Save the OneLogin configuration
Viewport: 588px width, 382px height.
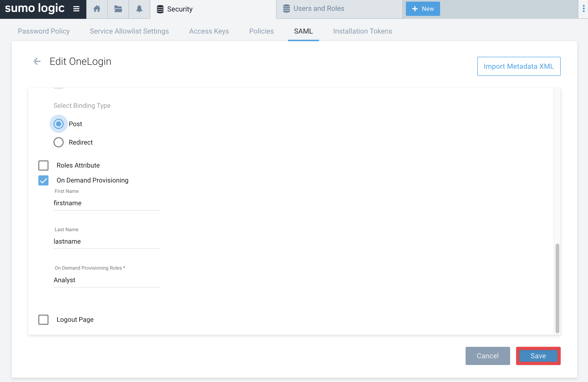pos(538,356)
